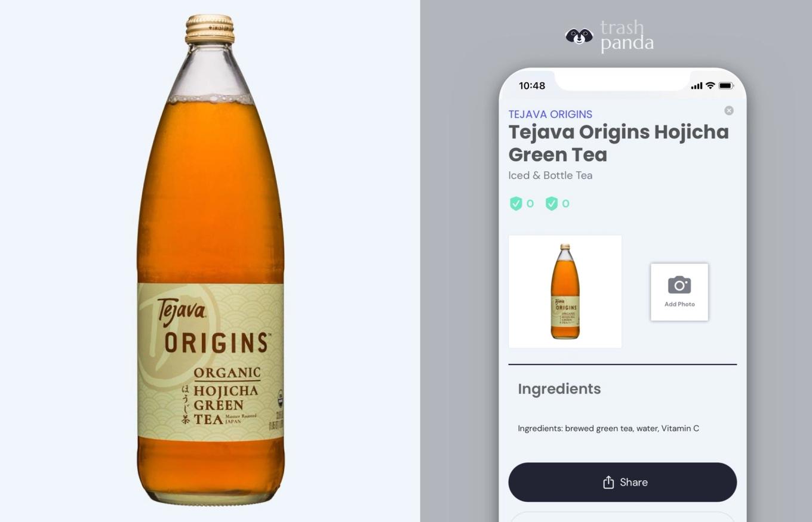Tap the Share button

622,482
